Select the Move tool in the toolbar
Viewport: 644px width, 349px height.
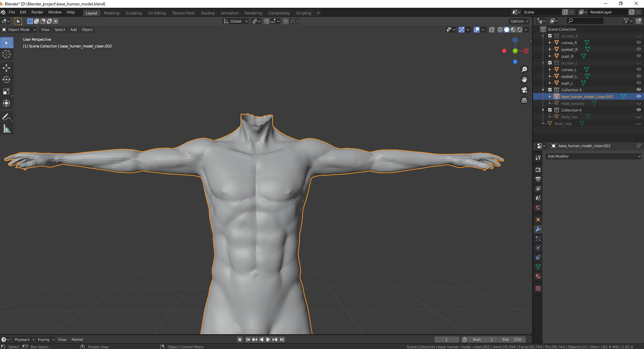(x=6, y=68)
